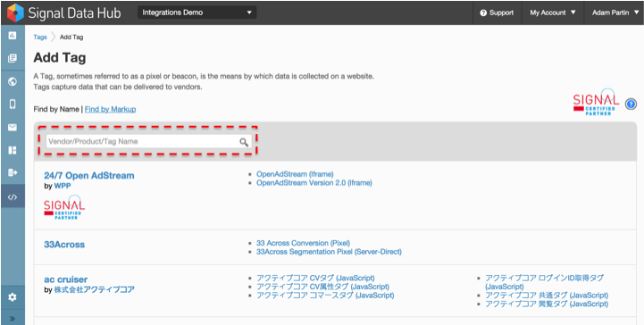This screenshot has width=644, height=325.
Task: Open the data export icon in sidebar
Action: pos(13,172)
